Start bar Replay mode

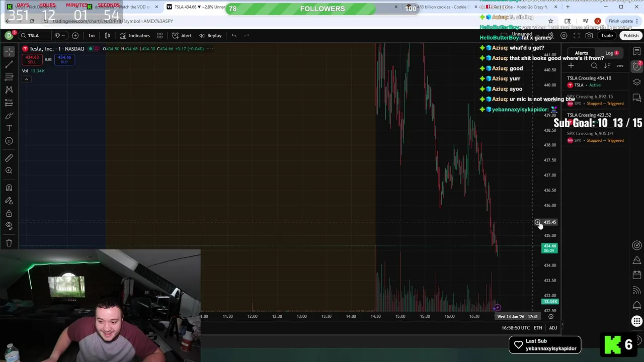210,35
